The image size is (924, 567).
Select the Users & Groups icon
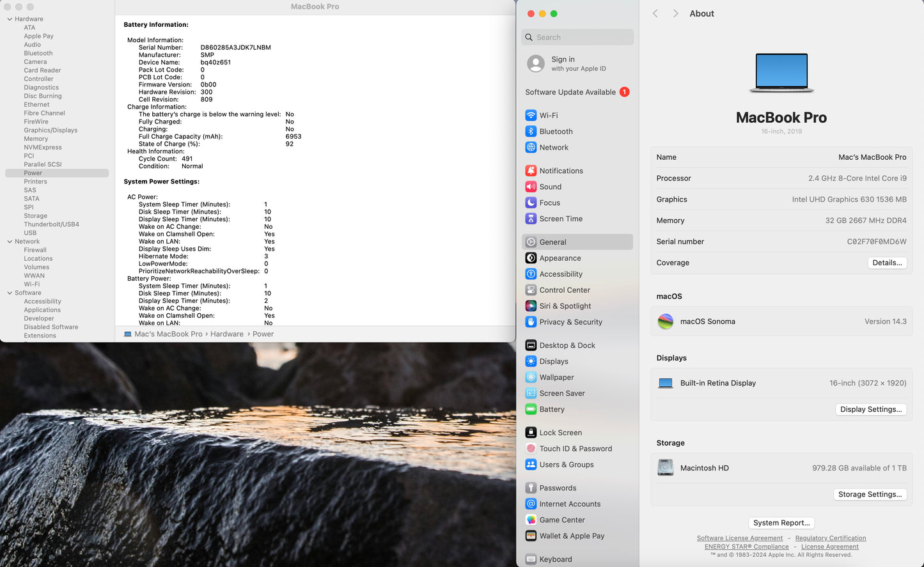coord(531,465)
